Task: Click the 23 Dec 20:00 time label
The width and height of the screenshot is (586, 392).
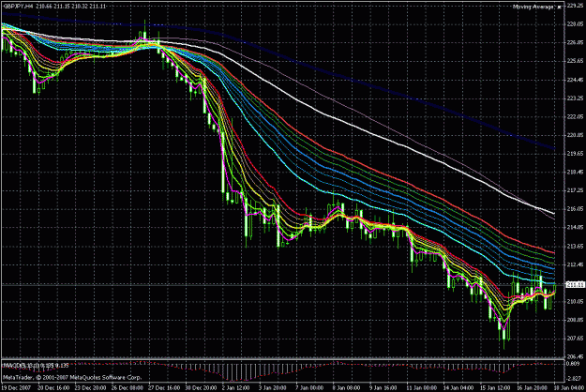Action: point(90,388)
